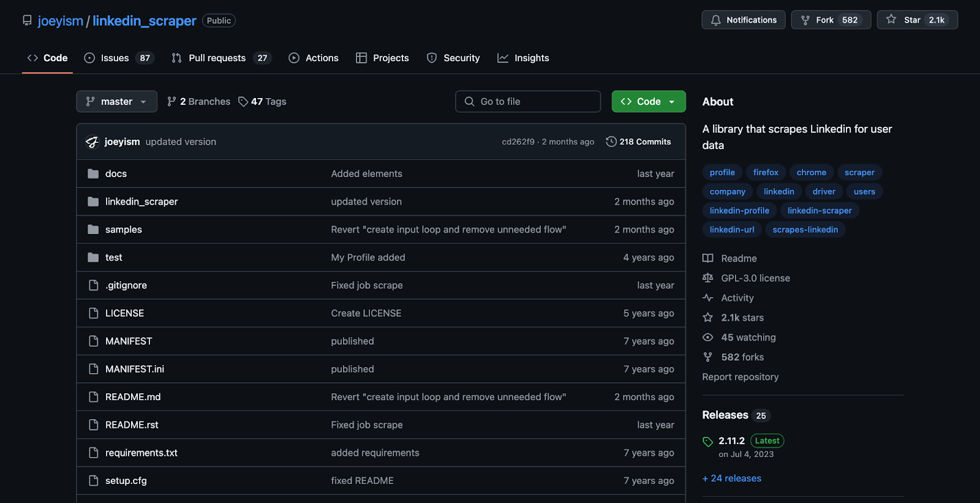This screenshot has height=503, width=980.
Task: Click the Readme book icon in About
Action: coord(708,259)
